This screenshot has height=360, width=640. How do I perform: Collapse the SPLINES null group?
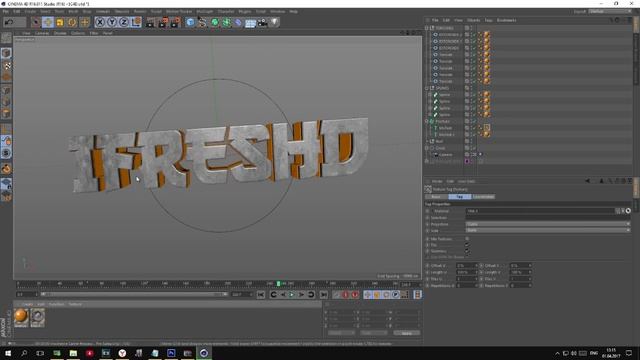point(427,88)
